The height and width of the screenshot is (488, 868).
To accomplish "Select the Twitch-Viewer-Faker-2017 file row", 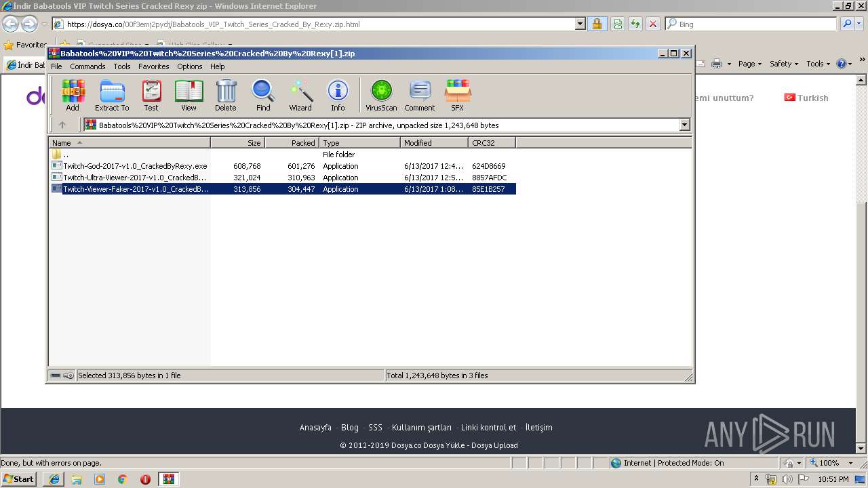I will point(283,189).
